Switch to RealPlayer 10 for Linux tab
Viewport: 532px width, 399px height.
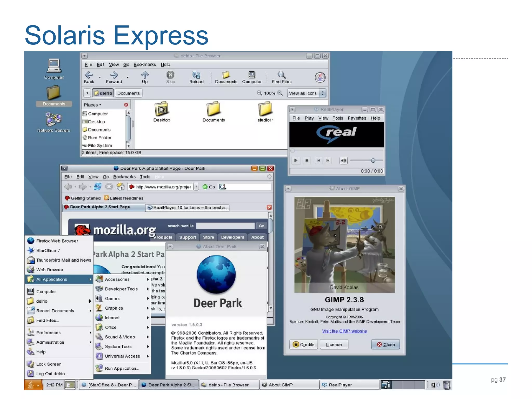[x=187, y=208]
